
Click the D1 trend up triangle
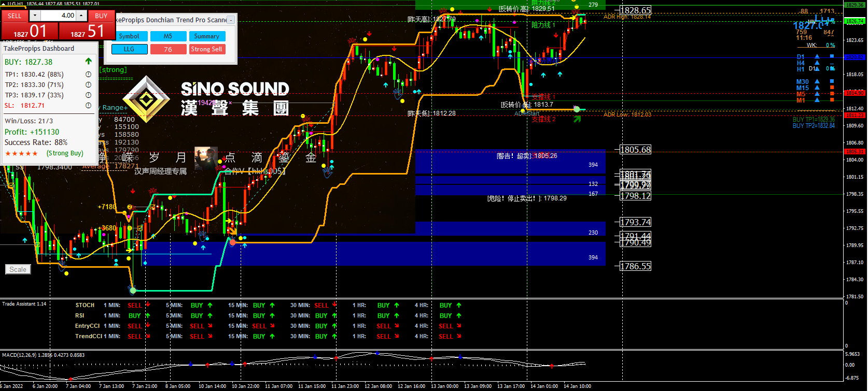[817, 56]
